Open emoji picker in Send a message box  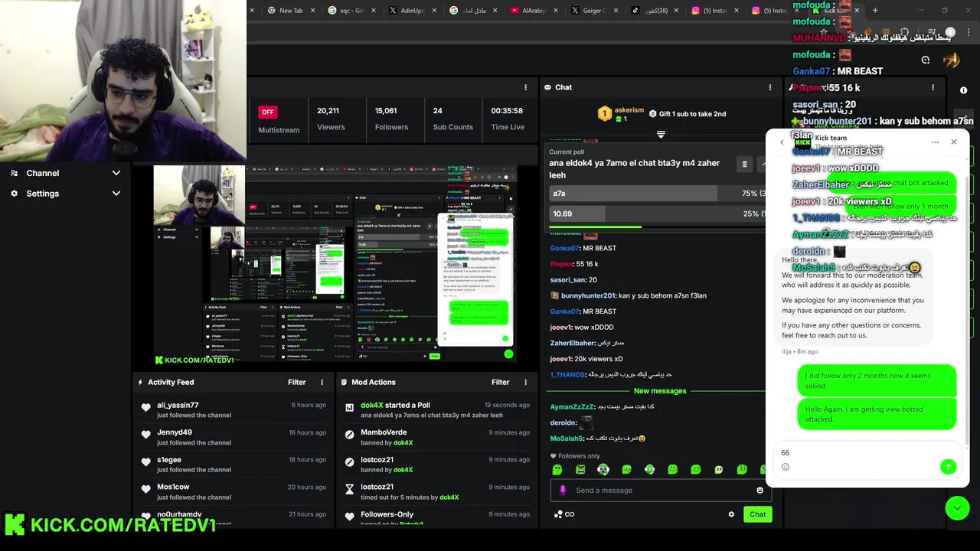(x=759, y=490)
